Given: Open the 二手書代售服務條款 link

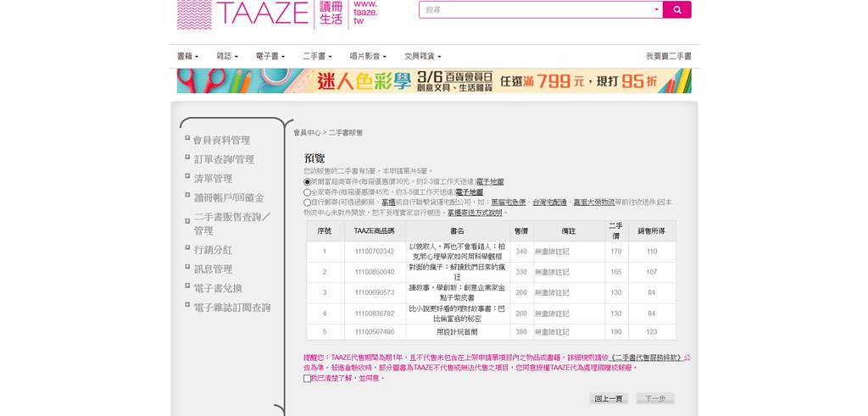Looking at the screenshot, I should click(645, 358).
